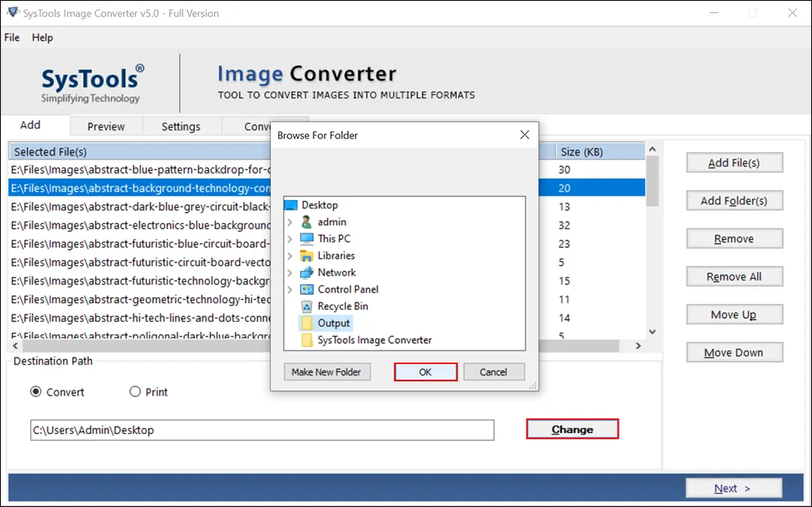812x507 pixels.
Task: Click the Add File(s) button
Action: 735,162
